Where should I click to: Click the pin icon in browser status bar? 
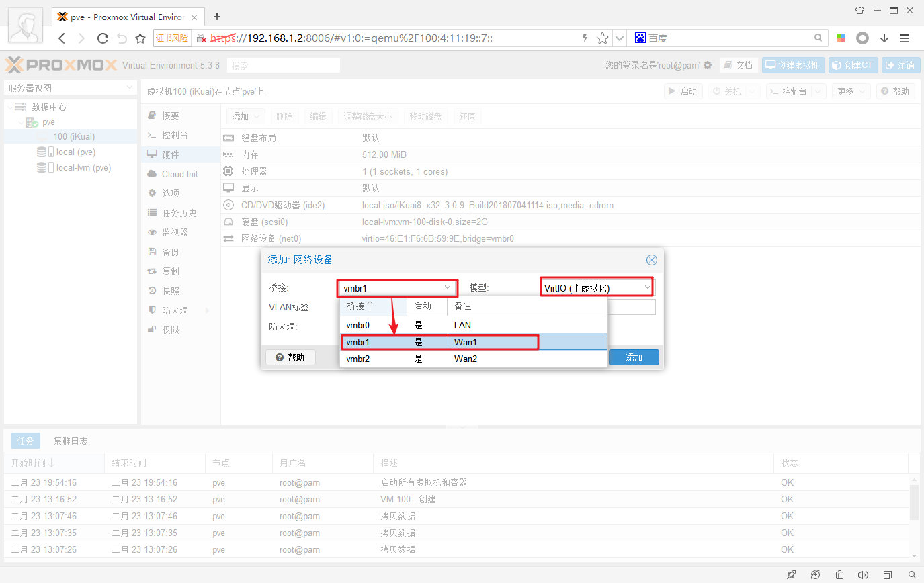coord(792,575)
